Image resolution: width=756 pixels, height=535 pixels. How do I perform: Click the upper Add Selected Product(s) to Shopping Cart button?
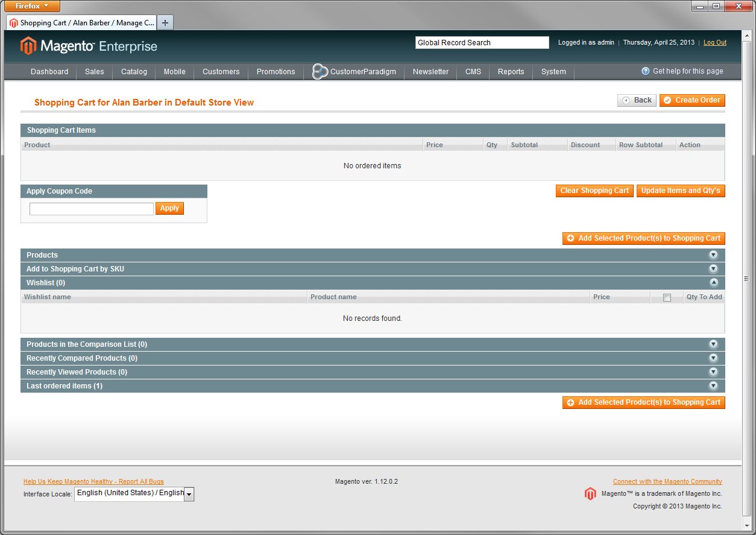point(643,238)
